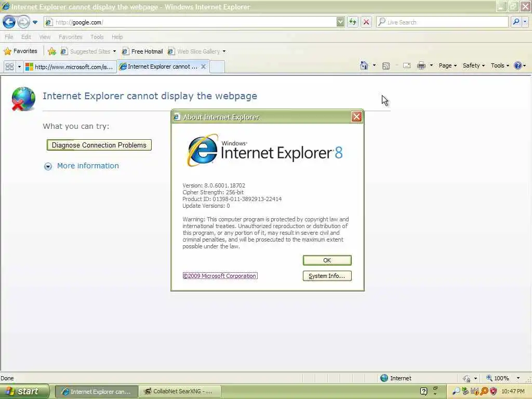Click the More information link text
Image resolution: width=532 pixels, height=399 pixels.
[x=88, y=166]
